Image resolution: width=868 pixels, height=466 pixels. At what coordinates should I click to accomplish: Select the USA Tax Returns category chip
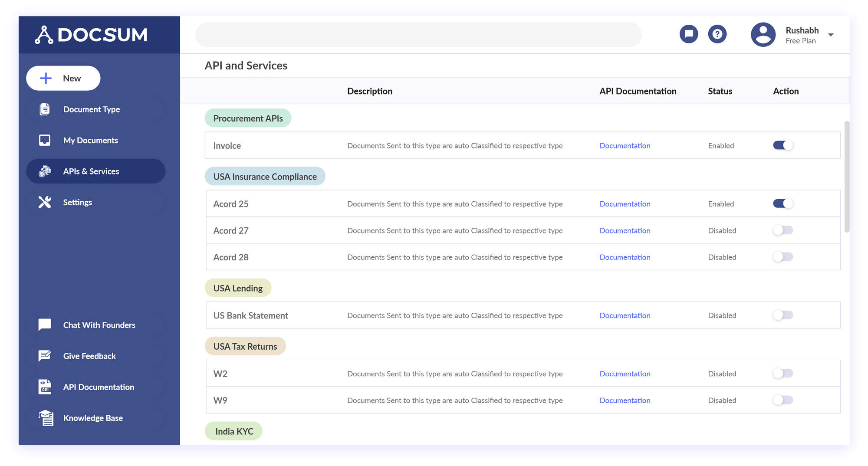point(245,346)
